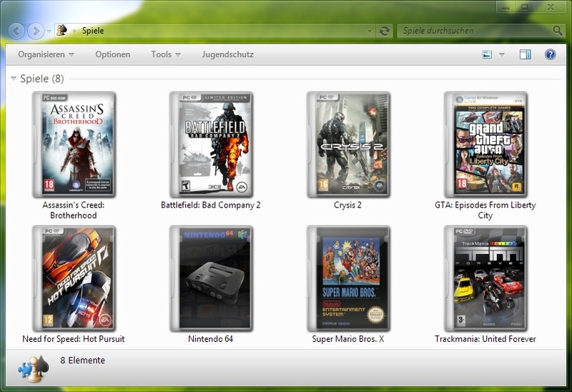Select the Super Mario Bros. cover
Image resolution: width=572 pixels, height=392 pixels.
[349, 278]
